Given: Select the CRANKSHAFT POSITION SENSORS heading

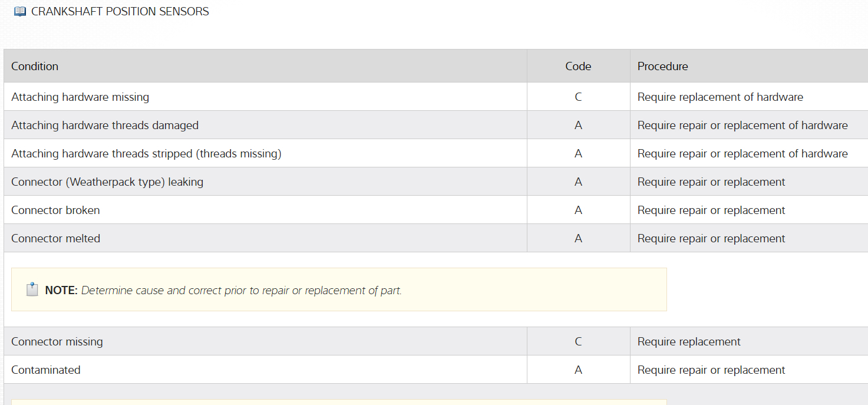Looking at the screenshot, I should (120, 12).
